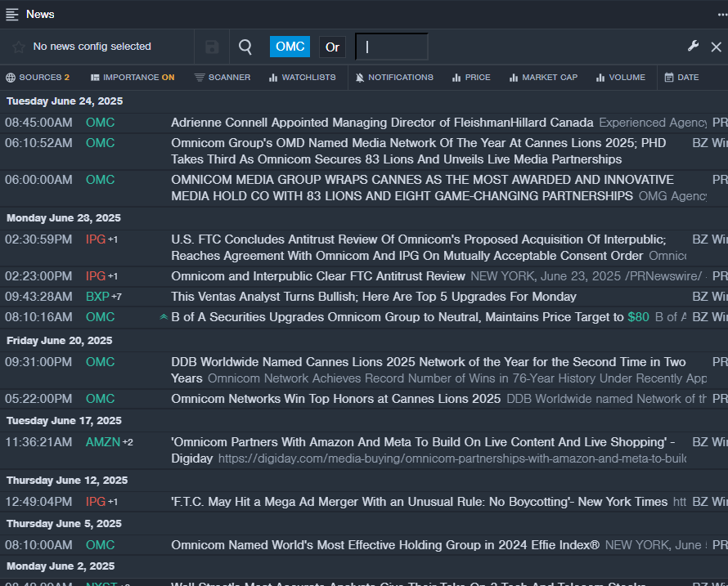The width and height of the screenshot is (728, 586).
Task: Open This Ventas Analyst Turns Bullish headline
Action: pyautogui.click(x=374, y=297)
